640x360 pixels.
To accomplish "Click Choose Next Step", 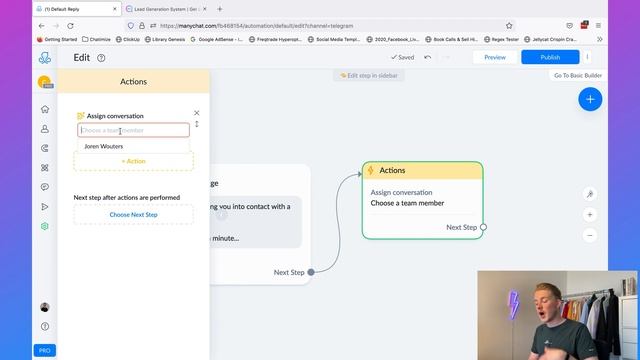I will (133, 215).
